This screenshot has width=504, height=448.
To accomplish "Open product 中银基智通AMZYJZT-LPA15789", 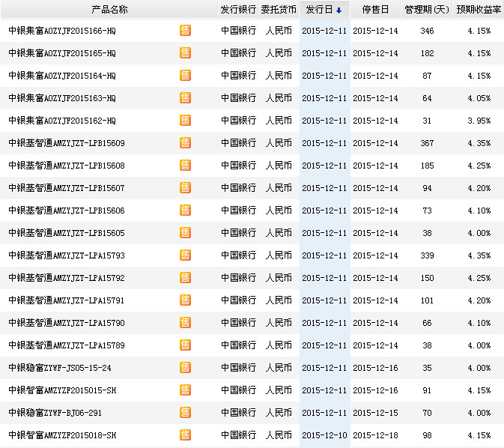I will point(67,345).
